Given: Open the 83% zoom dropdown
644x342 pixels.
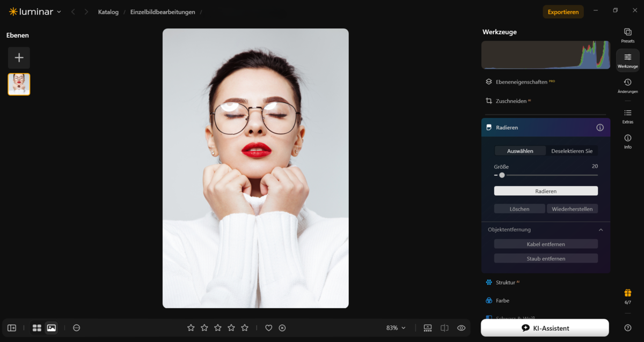Looking at the screenshot, I should pos(396,328).
